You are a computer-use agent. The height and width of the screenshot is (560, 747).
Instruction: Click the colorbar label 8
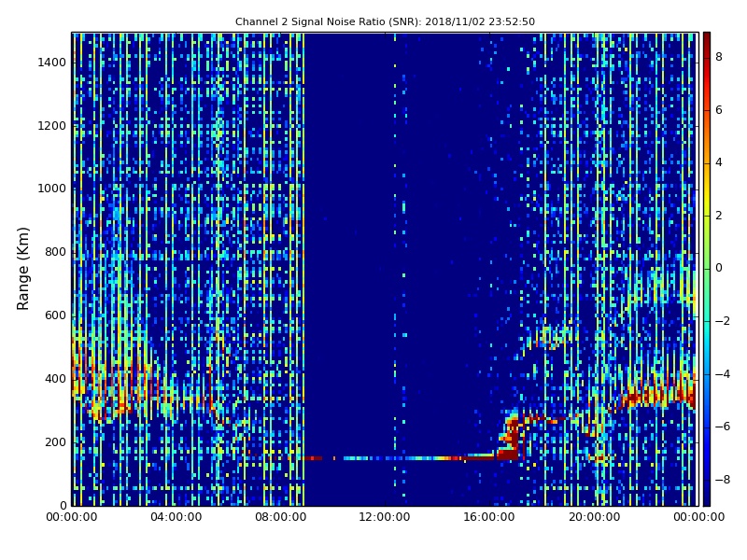pyautogui.click(x=719, y=57)
